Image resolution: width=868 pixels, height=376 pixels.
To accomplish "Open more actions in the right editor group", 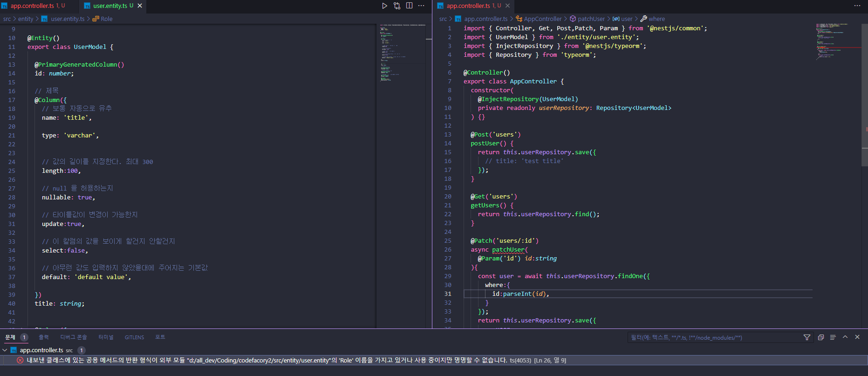I will pos(857,6).
